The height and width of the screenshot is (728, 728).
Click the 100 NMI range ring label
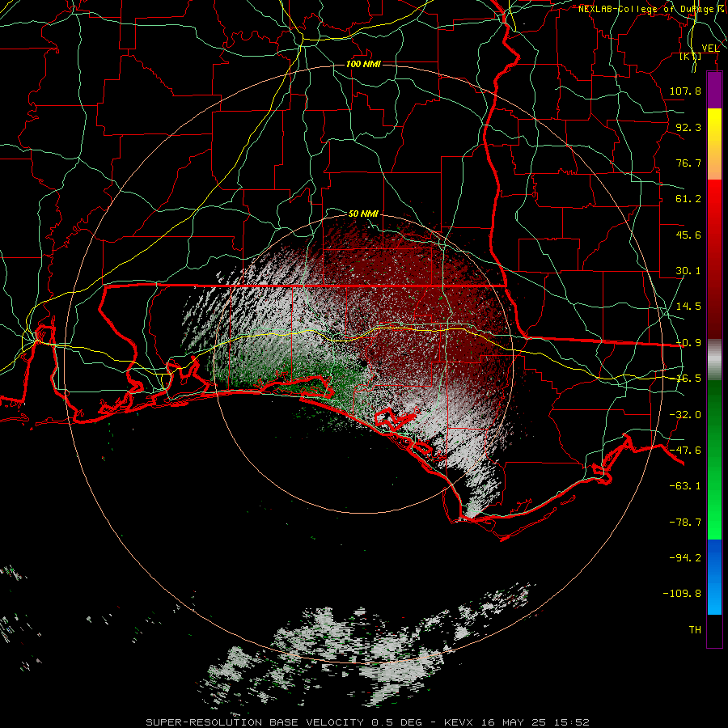click(363, 64)
